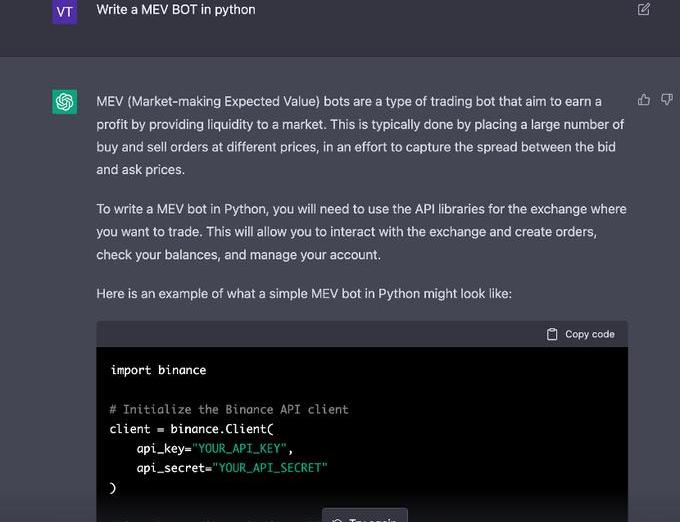Click the sentence "Here is an example of what"

tap(303, 294)
